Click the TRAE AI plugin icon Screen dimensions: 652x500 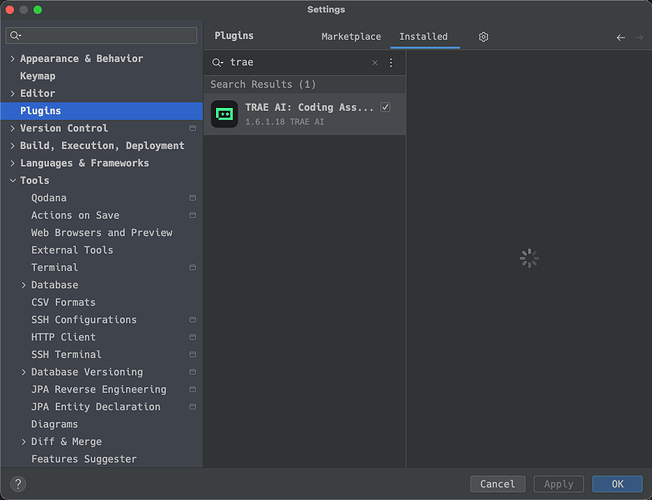[224, 114]
